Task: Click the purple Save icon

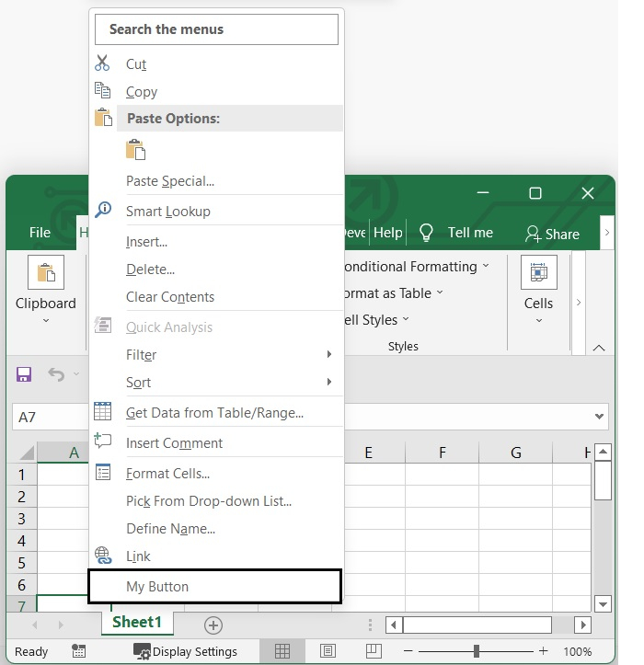Action: point(24,374)
